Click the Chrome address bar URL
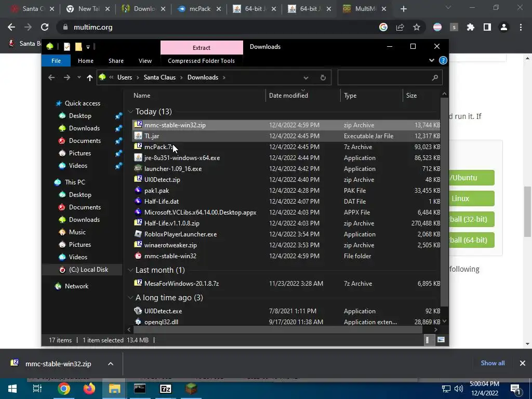 point(93,27)
